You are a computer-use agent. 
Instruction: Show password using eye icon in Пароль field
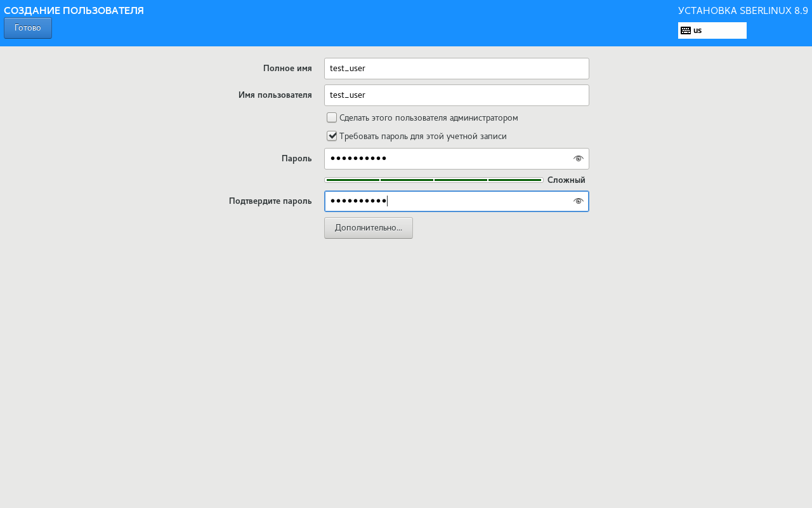pos(578,159)
